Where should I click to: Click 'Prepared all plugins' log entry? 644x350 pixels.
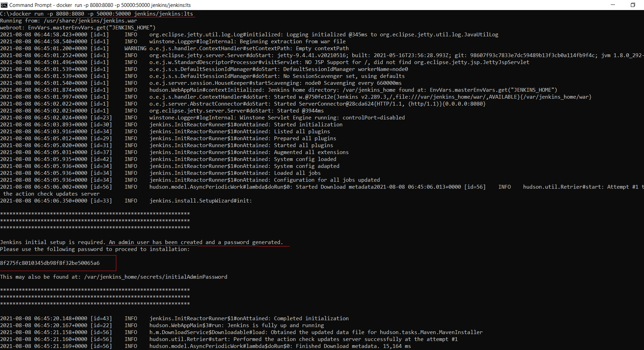pyautogui.click(x=305, y=138)
